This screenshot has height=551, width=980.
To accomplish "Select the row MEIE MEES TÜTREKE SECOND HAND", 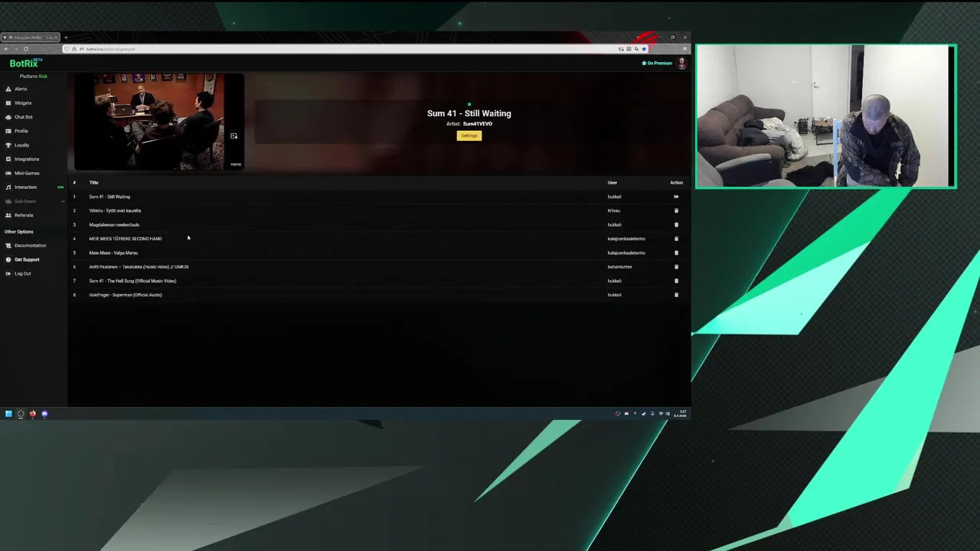I will click(x=379, y=239).
